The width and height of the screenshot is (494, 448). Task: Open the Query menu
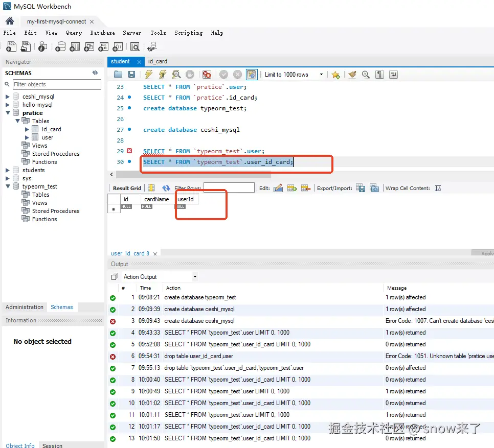(x=74, y=33)
